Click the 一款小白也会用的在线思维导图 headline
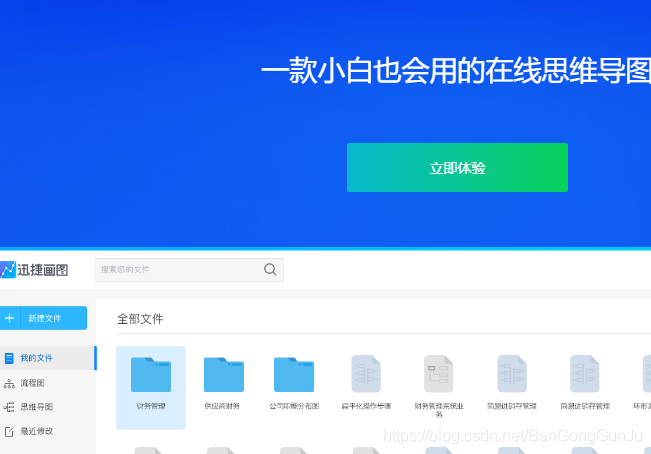651x454 pixels. pyautogui.click(x=456, y=71)
